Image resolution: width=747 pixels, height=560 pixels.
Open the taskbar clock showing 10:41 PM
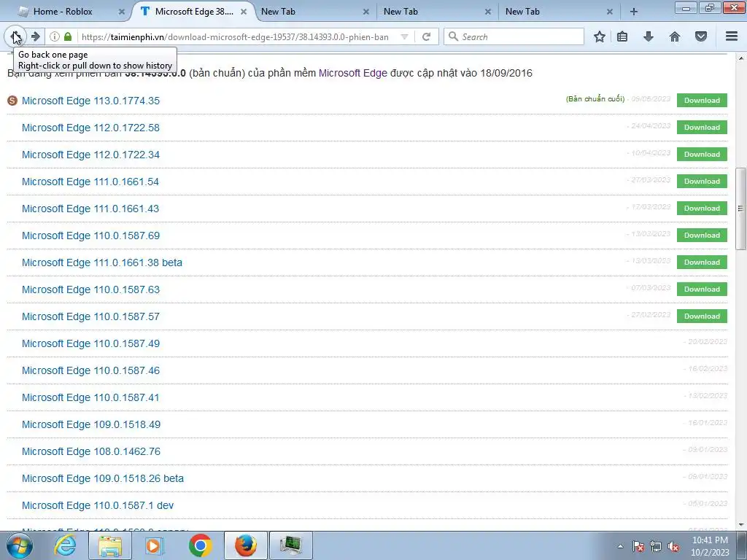[710, 546]
